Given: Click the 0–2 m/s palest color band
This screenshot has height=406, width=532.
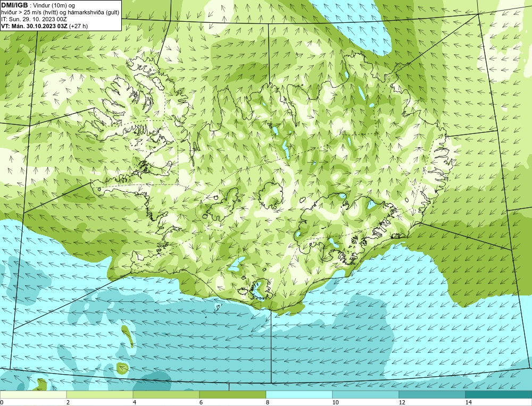Looking at the screenshot, I should tap(33, 395).
